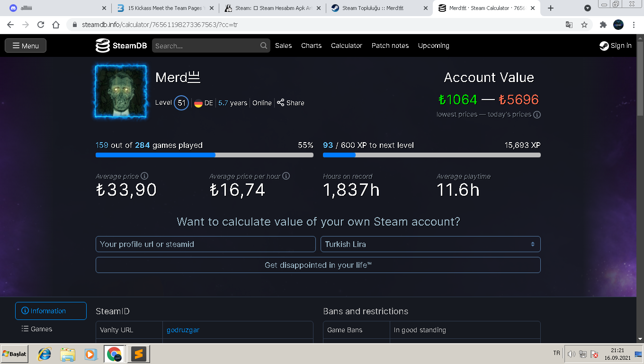Open the Chrome three-dot menu

click(x=634, y=25)
